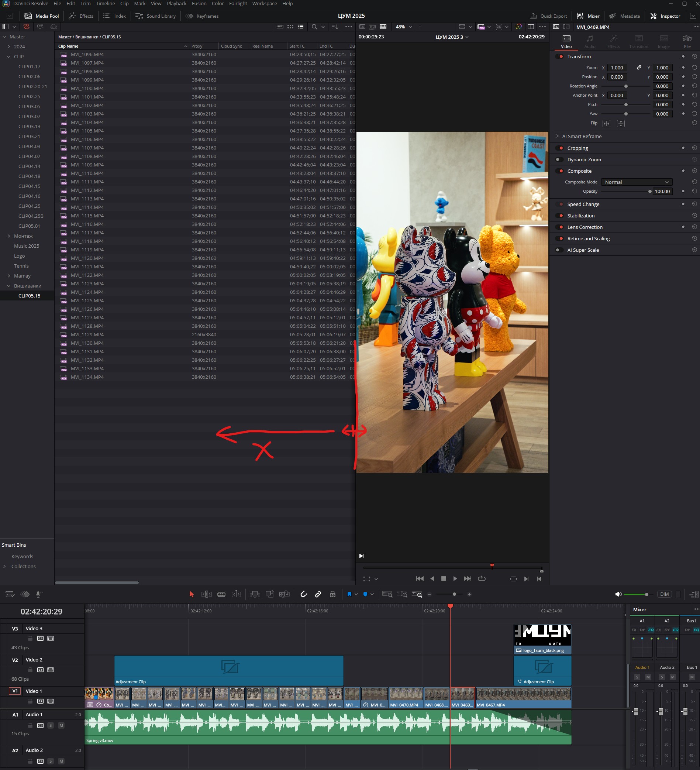Screen dimensions: 700x770
Task: Select the Trim Edit Mode tool
Action: click(207, 594)
